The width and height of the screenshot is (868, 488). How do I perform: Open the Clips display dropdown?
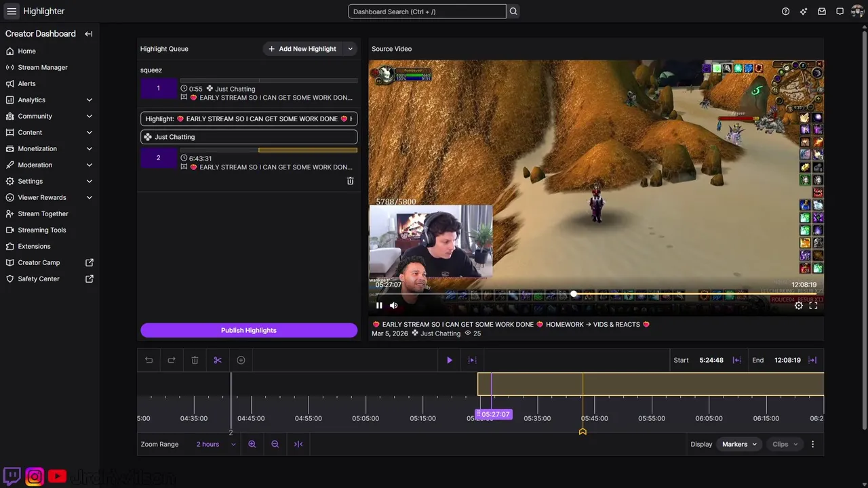785,444
